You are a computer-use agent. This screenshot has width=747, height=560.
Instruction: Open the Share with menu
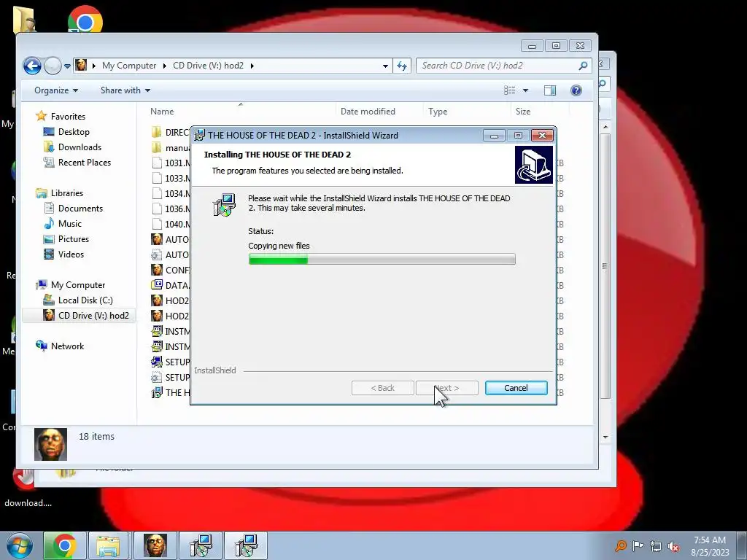pyautogui.click(x=125, y=90)
